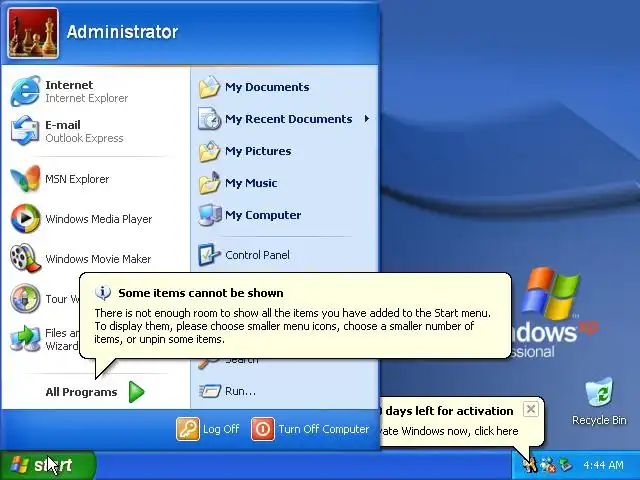
Task: Close the activation reminder balloon
Action: tap(531, 409)
